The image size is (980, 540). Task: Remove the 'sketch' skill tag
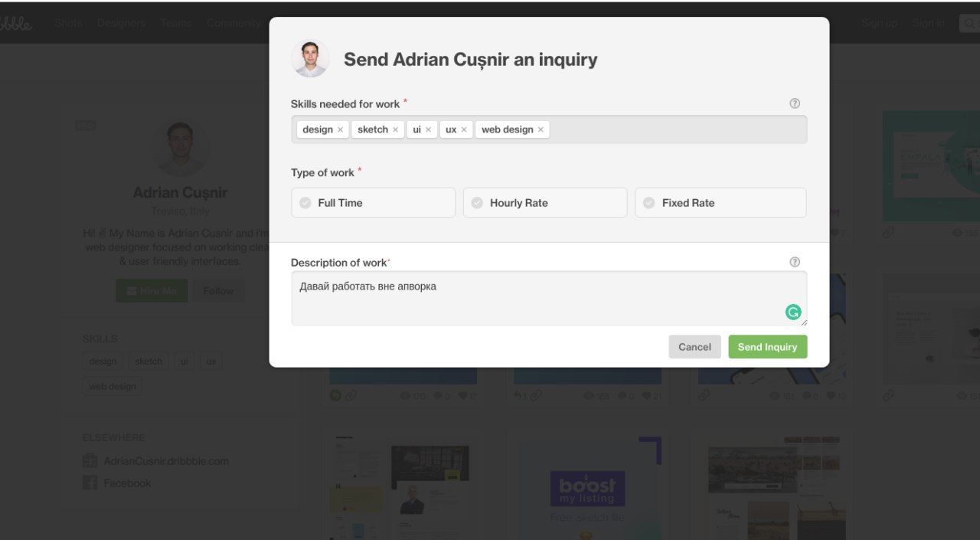395,129
